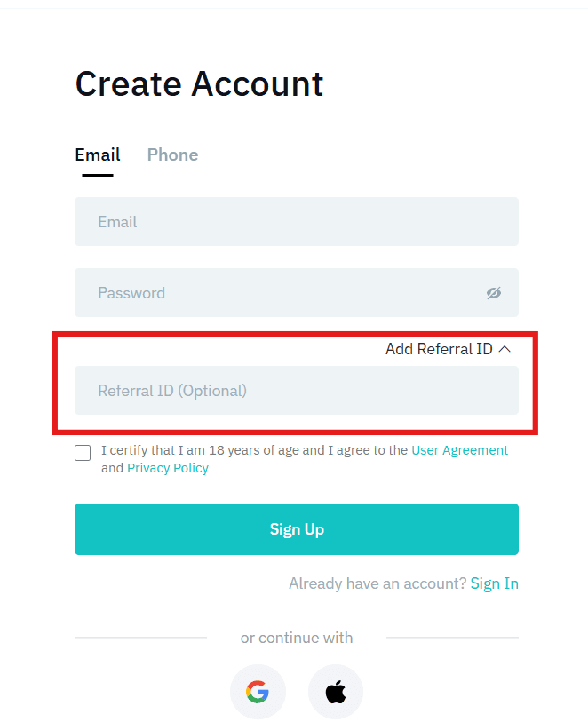The image size is (588, 722).
Task: Click the Create Account heading
Action: coord(199,84)
